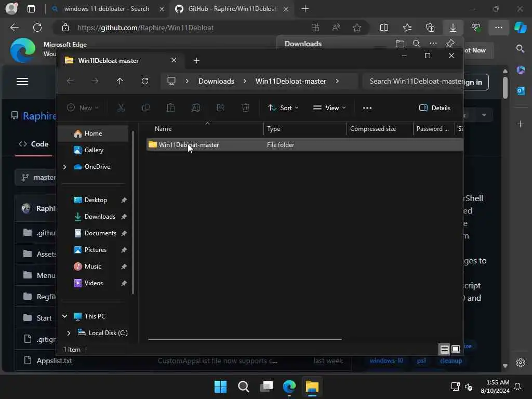This screenshot has height=399, width=532.
Task: Open the Edge Downloads toolbar button
Action: 453,28
